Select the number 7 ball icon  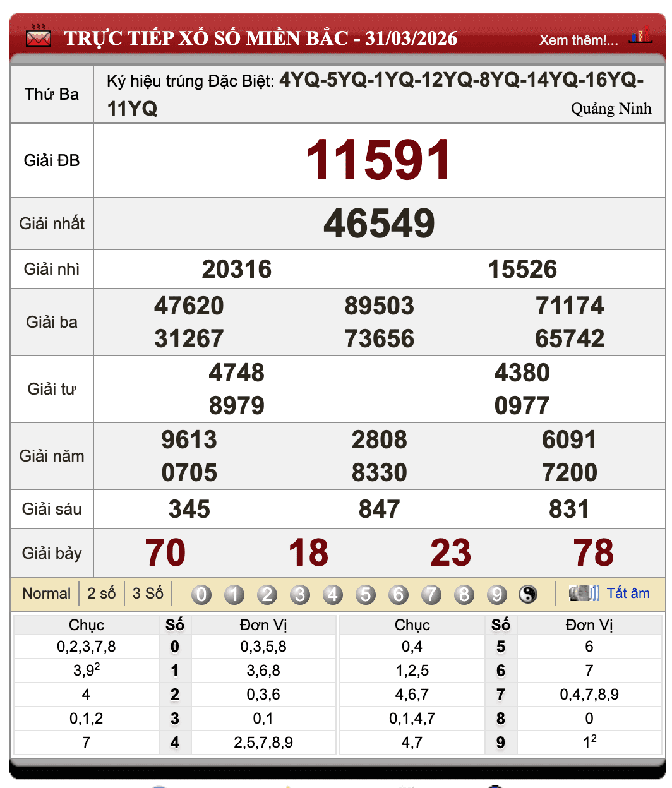[x=431, y=594]
